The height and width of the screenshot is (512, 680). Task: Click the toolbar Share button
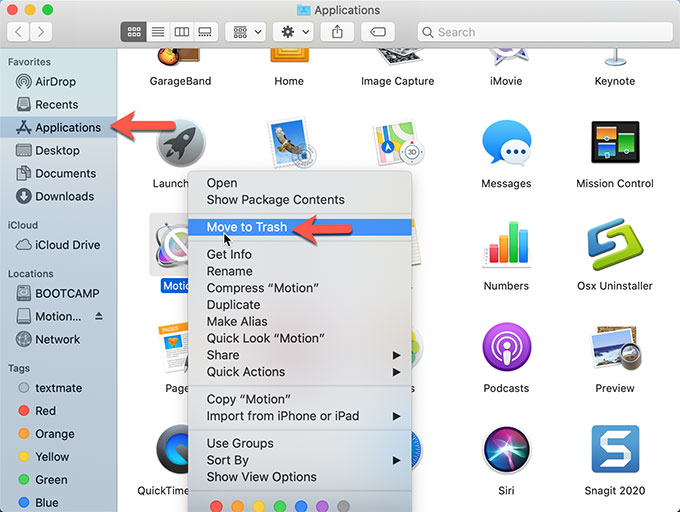point(337,32)
